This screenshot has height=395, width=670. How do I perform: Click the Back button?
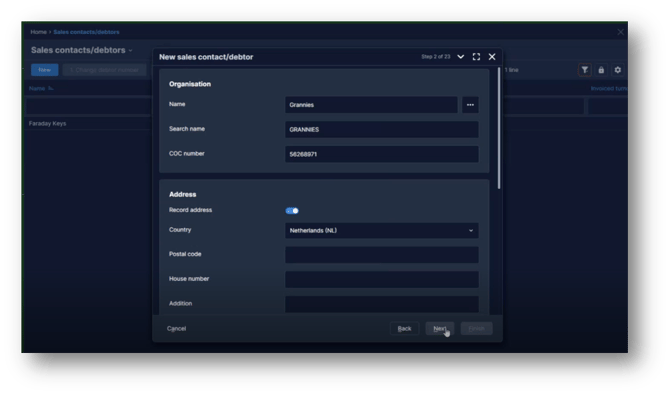pyautogui.click(x=404, y=329)
